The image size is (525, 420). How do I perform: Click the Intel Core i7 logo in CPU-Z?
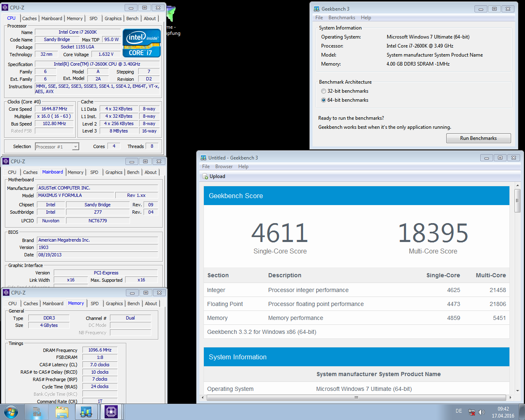(142, 43)
